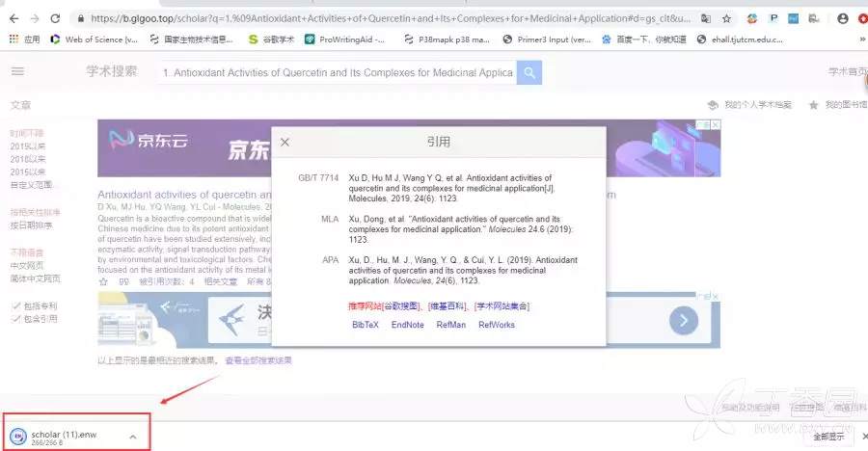868x451 pixels.
Task: Open the 相关文章 related articles link
Action: coord(220,281)
